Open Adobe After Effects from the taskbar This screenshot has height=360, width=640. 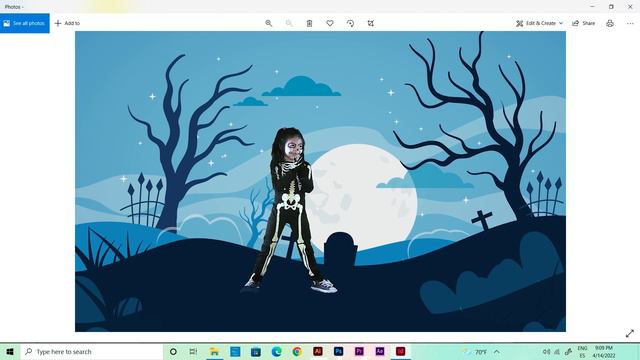tap(380, 351)
